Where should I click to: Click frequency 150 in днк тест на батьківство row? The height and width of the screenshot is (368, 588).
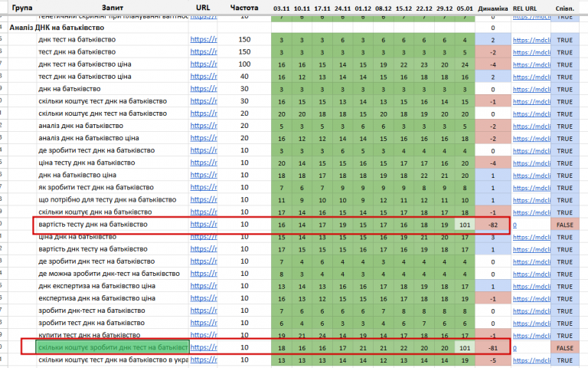click(x=244, y=39)
